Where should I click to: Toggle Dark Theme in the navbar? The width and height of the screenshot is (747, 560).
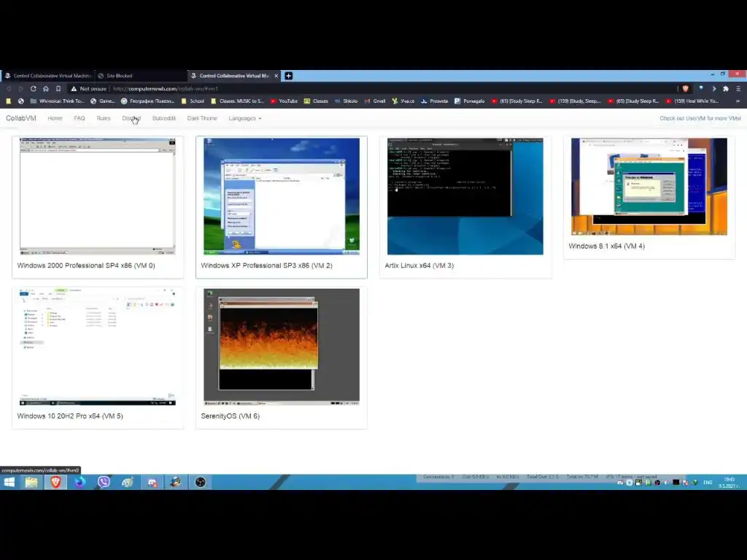[202, 118]
